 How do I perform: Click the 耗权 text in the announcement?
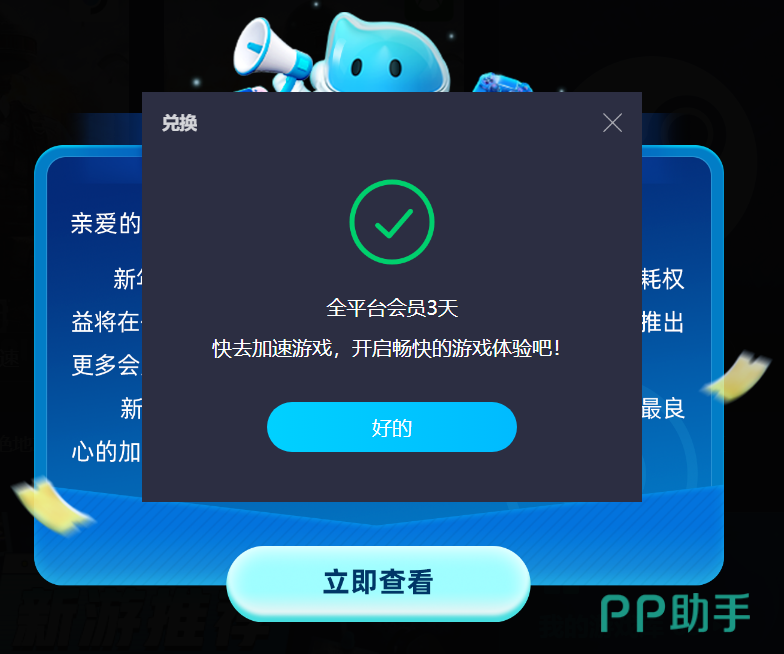(x=662, y=279)
